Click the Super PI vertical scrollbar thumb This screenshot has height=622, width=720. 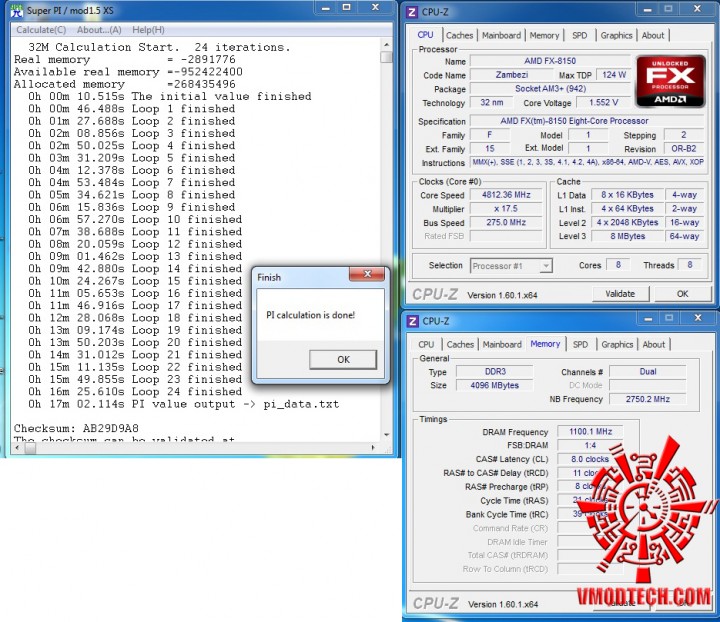387,57
